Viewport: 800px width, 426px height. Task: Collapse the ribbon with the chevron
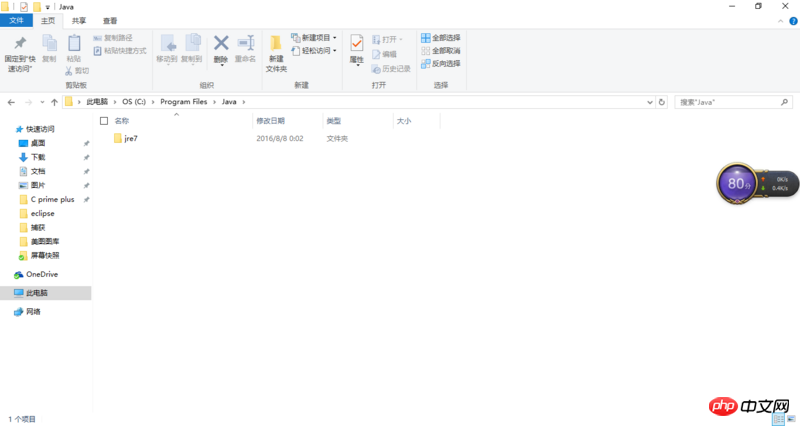[780, 21]
